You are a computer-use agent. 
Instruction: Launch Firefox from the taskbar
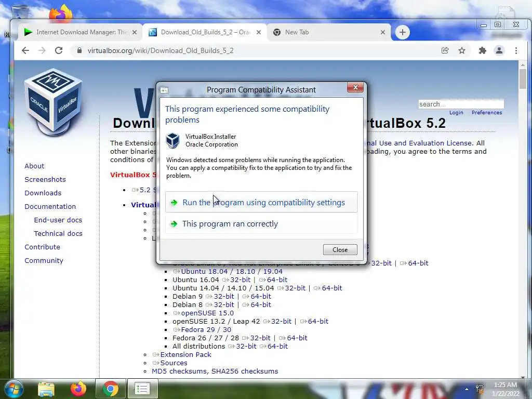coord(78,389)
